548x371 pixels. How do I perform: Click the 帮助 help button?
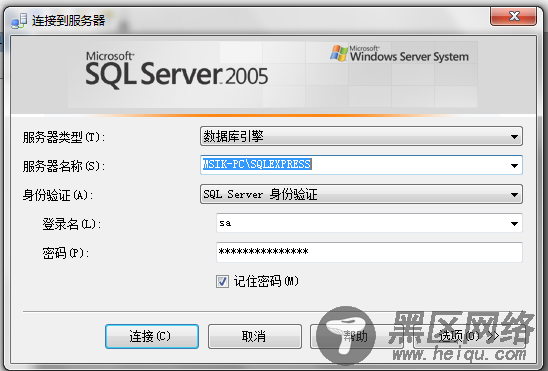(x=356, y=336)
